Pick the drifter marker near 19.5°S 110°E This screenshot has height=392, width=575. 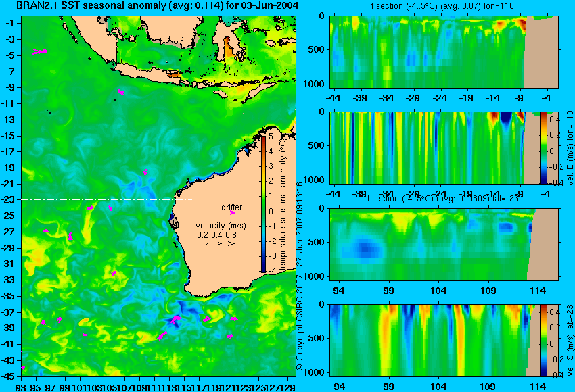pos(145,172)
